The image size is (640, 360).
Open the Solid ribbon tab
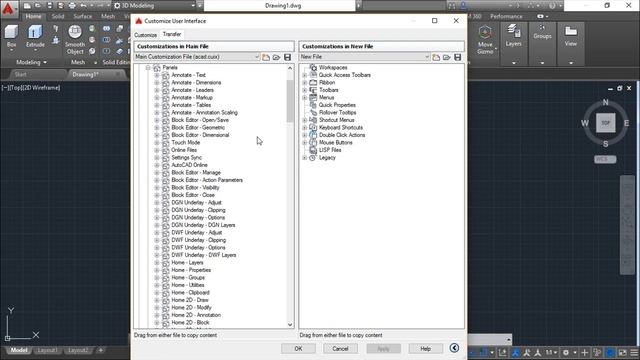(58, 16)
